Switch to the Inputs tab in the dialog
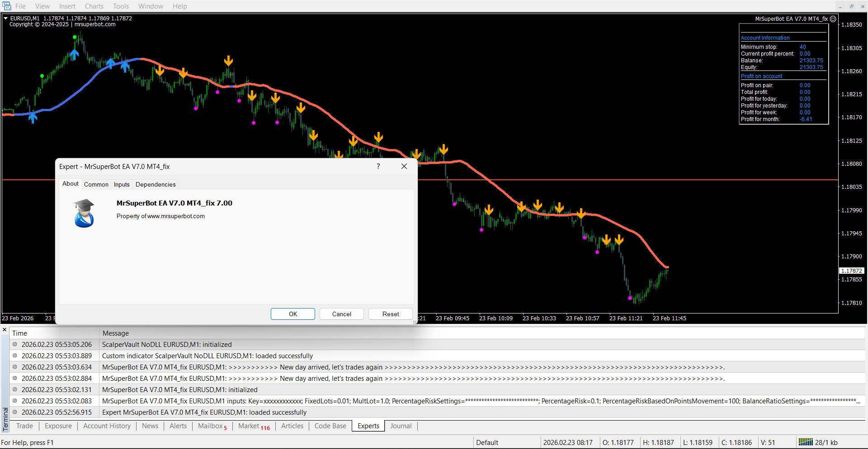The image size is (868, 449). point(122,184)
